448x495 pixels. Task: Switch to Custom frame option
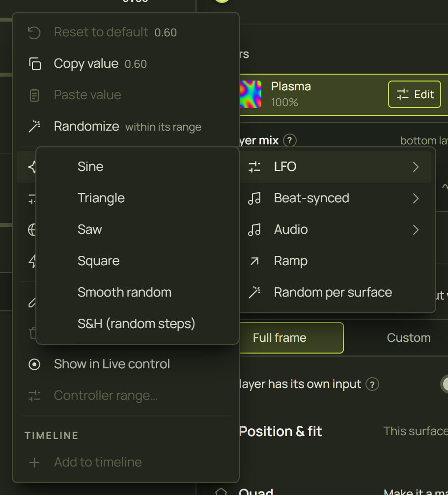click(409, 338)
